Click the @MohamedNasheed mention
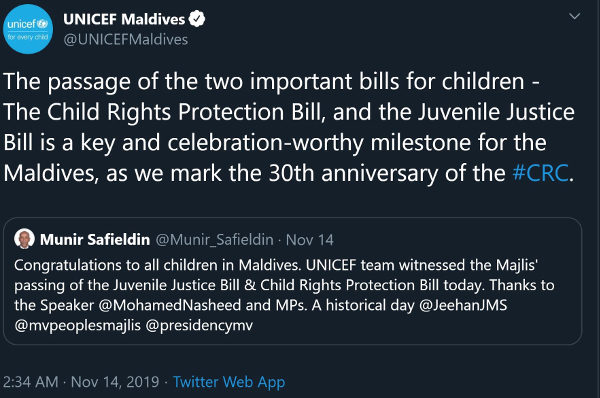Image resolution: width=600 pixels, height=398 pixels. 170,305
